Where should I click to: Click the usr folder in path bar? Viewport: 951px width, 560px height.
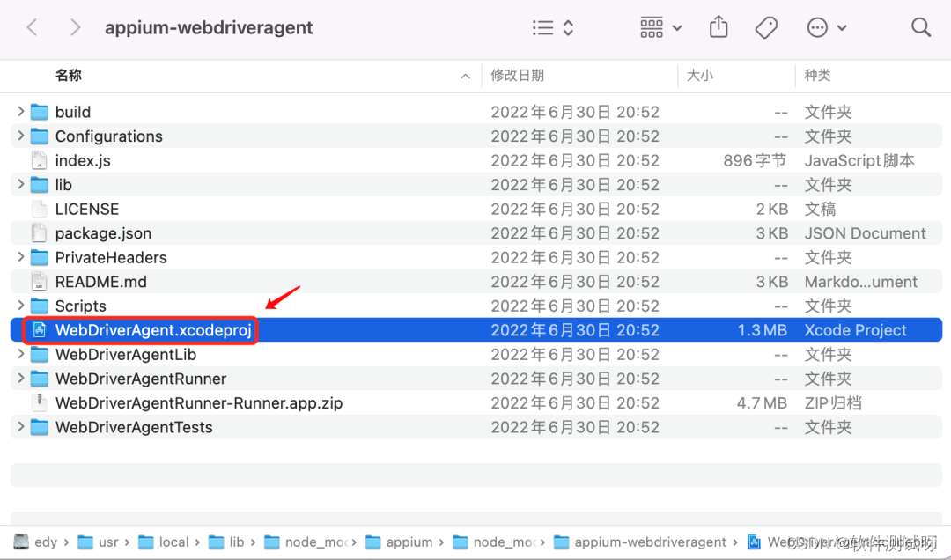coord(99,542)
